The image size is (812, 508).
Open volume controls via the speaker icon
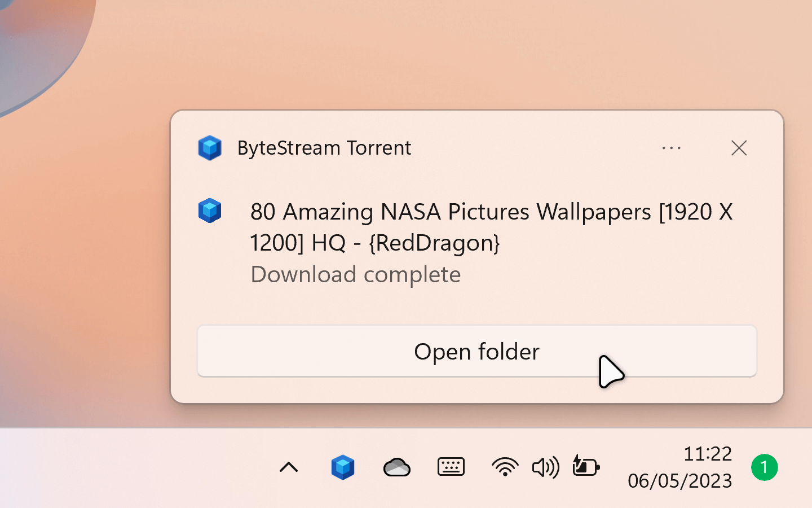click(545, 467)
